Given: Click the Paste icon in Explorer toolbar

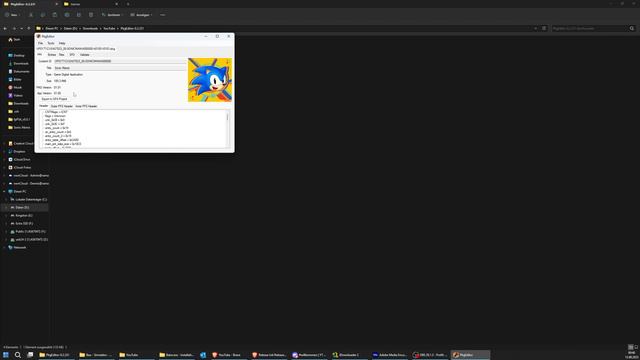Looking at the screenshot, I should (x=55, y=15).
